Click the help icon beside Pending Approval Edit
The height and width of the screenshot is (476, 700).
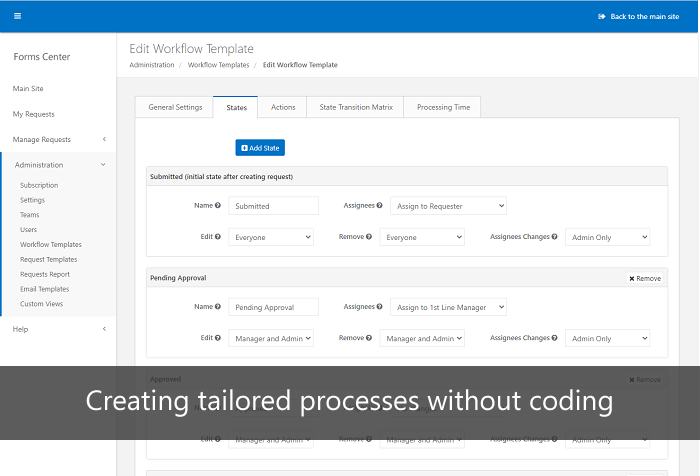pos(218,338)
